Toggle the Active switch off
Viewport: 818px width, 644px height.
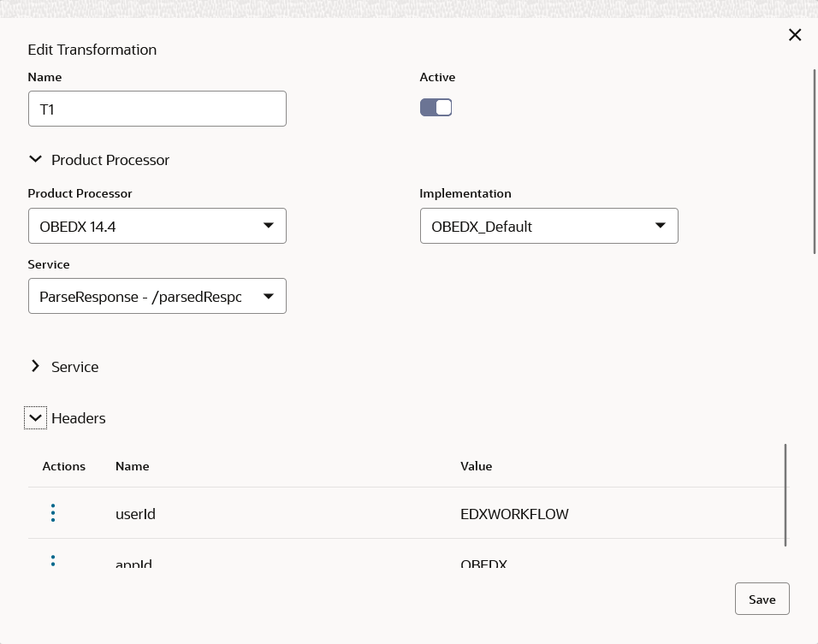436,108
